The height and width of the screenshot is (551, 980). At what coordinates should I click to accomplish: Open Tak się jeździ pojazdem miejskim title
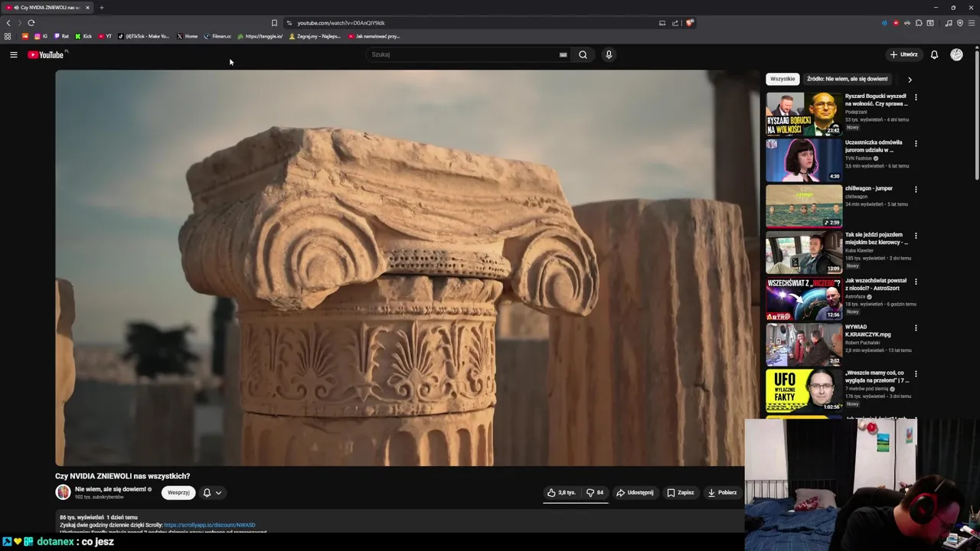876,238
